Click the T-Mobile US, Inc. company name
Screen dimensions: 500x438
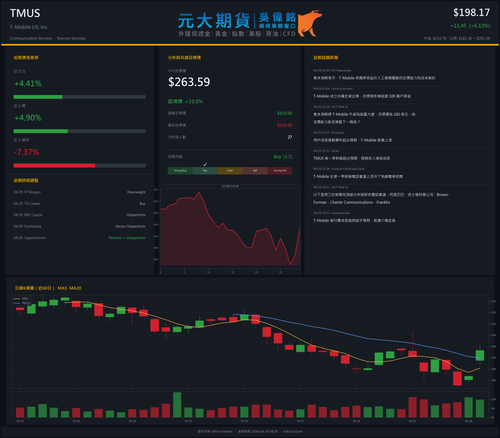pyautogui.click(x=29, y=27)
